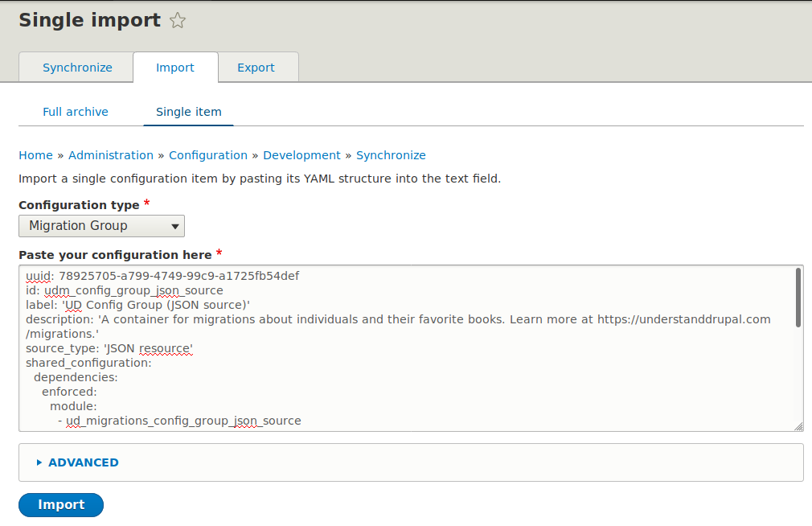Click the description line in the textarea
Screen dimensions: 812x526
[398, 327]
